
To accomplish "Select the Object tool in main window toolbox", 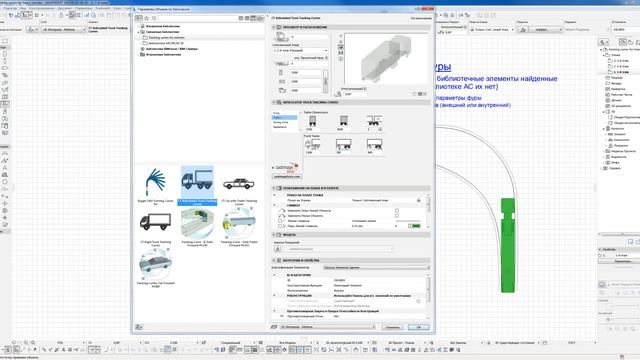I will tap(5, 104).
